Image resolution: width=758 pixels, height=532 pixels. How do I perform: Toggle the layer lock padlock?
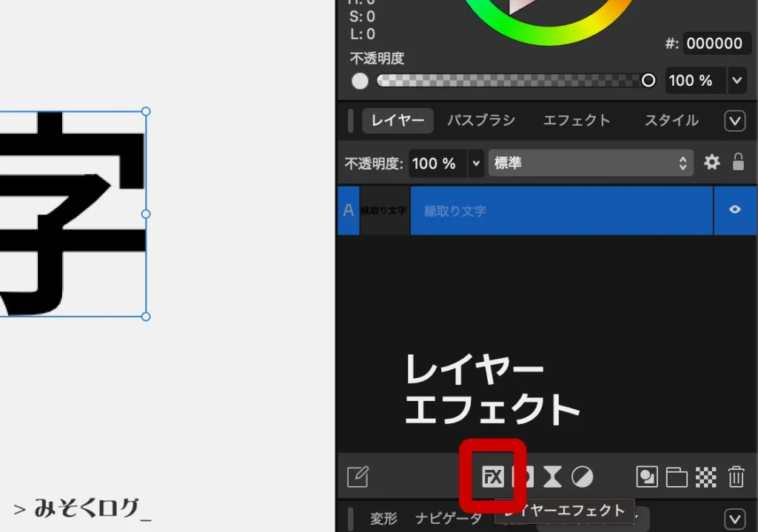(738, 163)
